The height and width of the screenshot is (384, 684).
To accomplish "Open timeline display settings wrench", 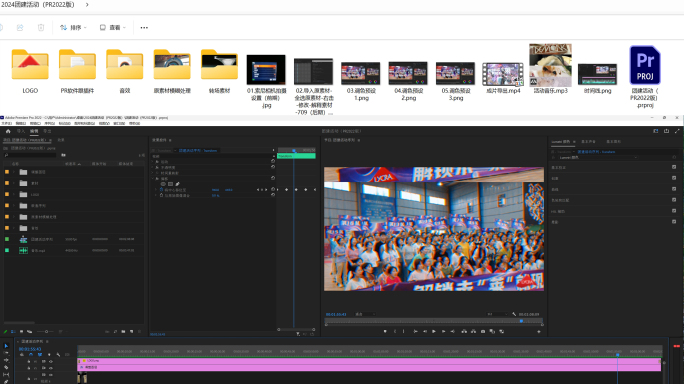I will click(58, 355).
